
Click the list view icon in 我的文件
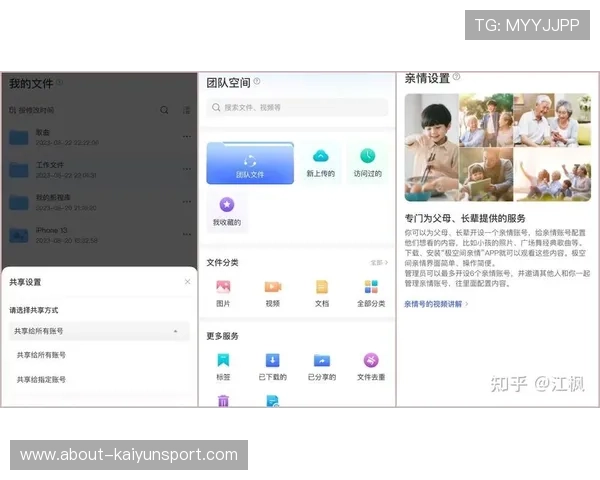pyautogui.click(x=186, y=110)
